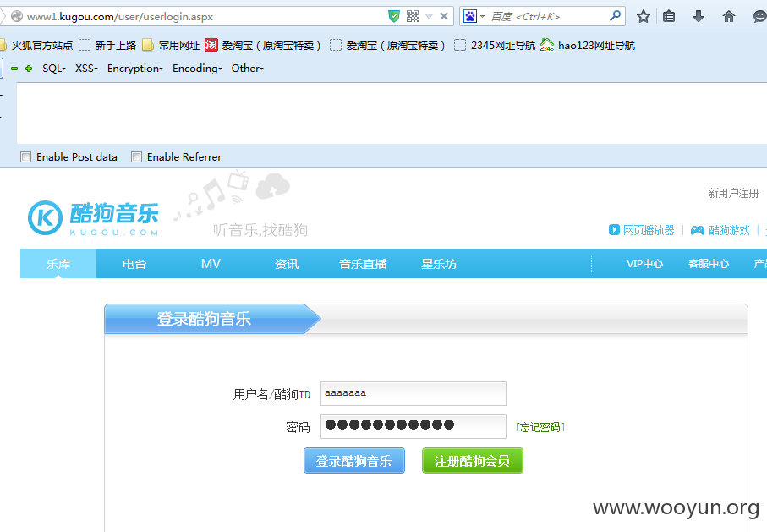Open the VIP中心 navigation item
The image size is (767, 532).
pyautogui.click(x=644, y=264)
